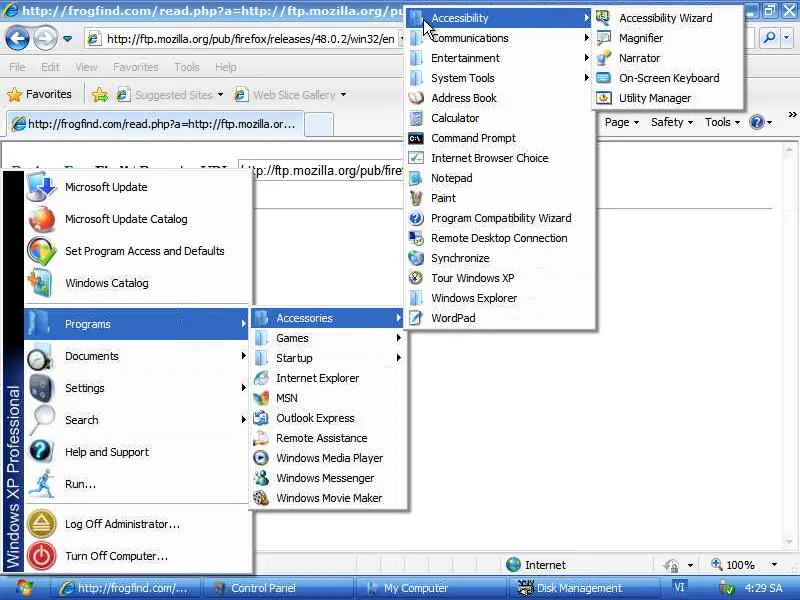Switch to Disk Management taskbar button

583,588
